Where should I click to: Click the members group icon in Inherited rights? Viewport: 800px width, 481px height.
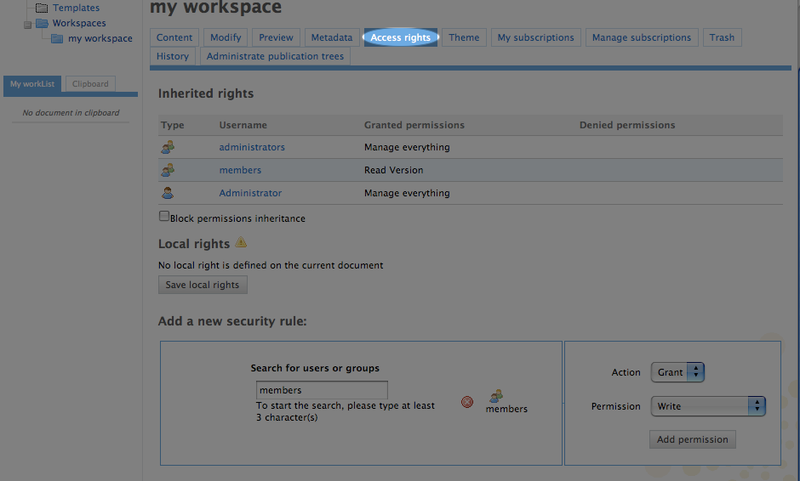[x=167, y=170]
